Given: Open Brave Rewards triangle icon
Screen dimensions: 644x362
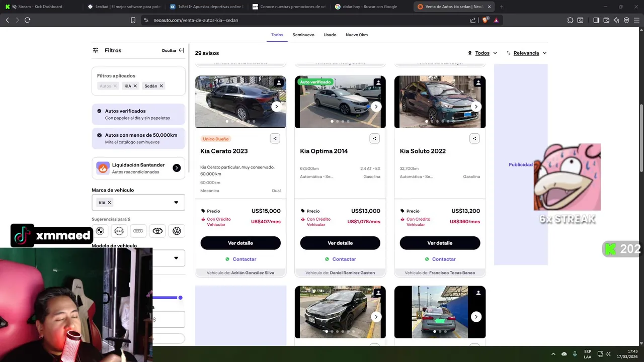Looking at the screenshot, I should 496,20.
